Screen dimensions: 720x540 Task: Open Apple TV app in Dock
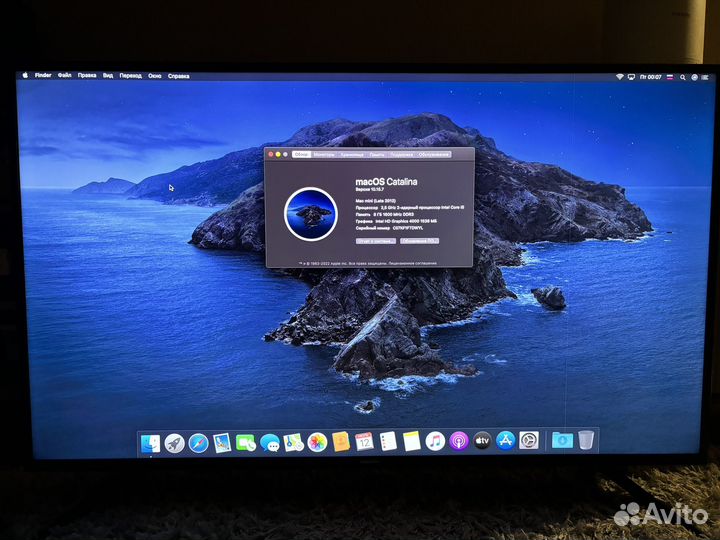482,441
